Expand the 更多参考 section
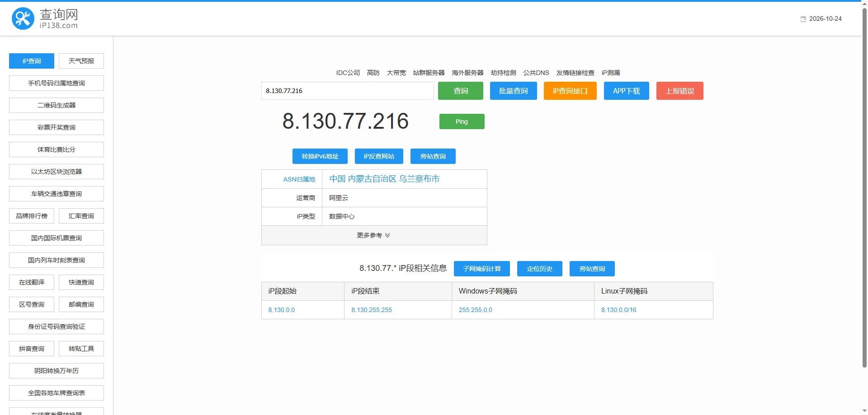Screen dimensions: 868x415 (x=374, y=235)
